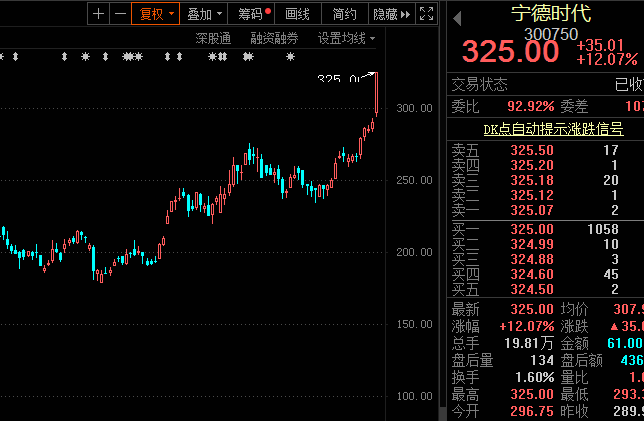Image resolution: width=644 pixels, height=421 pixels.
Task: Click the left arrow beside 宁德时代
Action: (457, 17)
